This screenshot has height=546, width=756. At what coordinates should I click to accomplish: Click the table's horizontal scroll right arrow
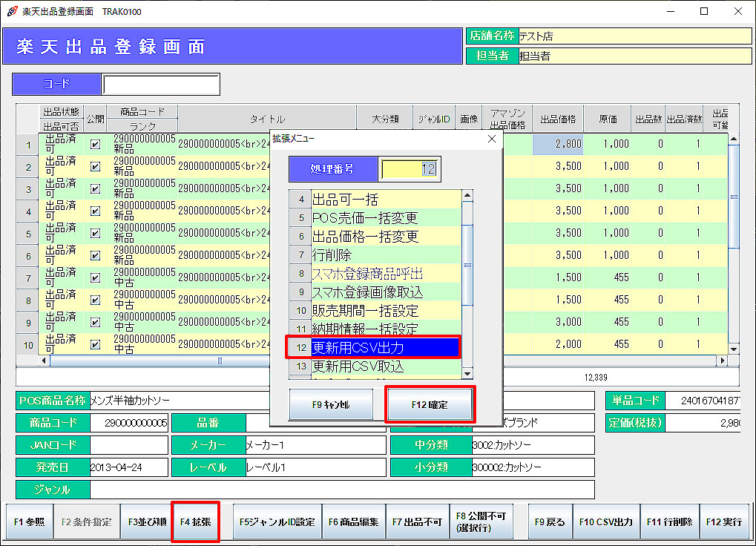pyautogui.click(x=722, y=361)
